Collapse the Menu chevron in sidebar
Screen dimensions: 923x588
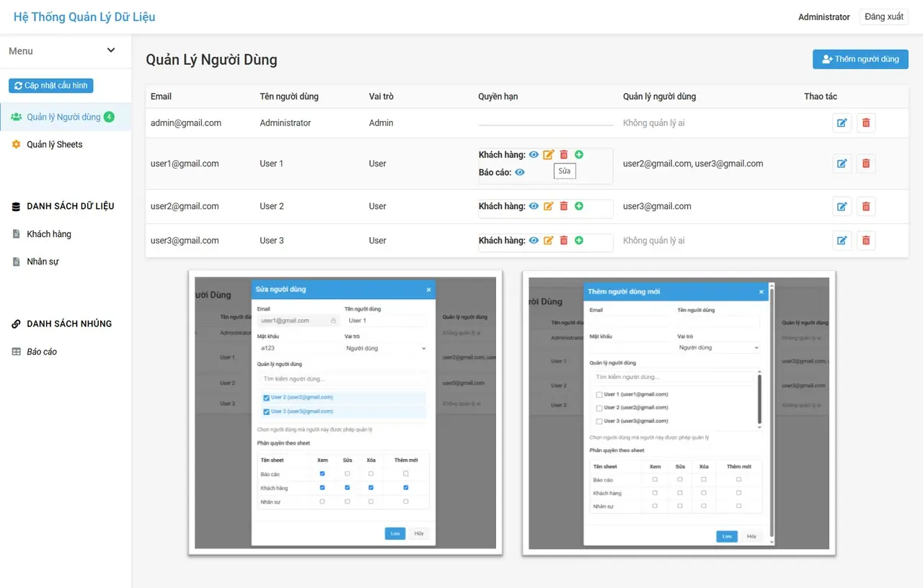pyautogui.click(x=111, y=50)
